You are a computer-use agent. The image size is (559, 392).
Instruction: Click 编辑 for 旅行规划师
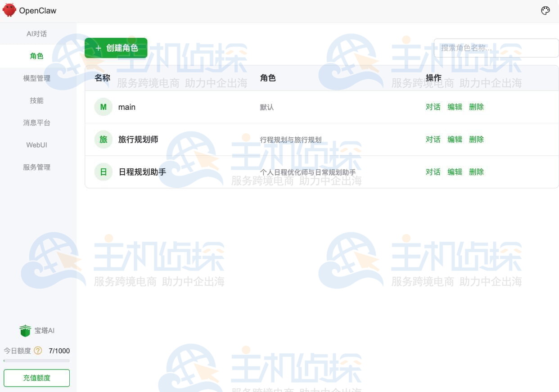point(455,139)
